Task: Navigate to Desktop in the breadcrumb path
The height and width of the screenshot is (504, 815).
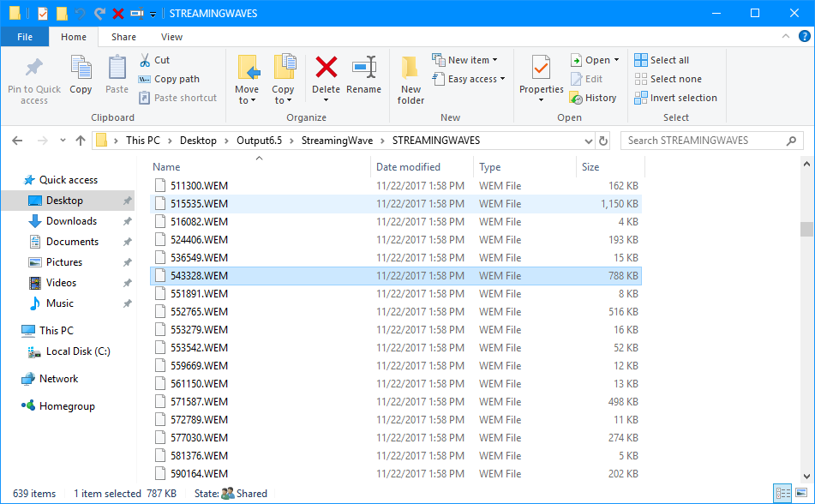Action: (x=198, y=141)
